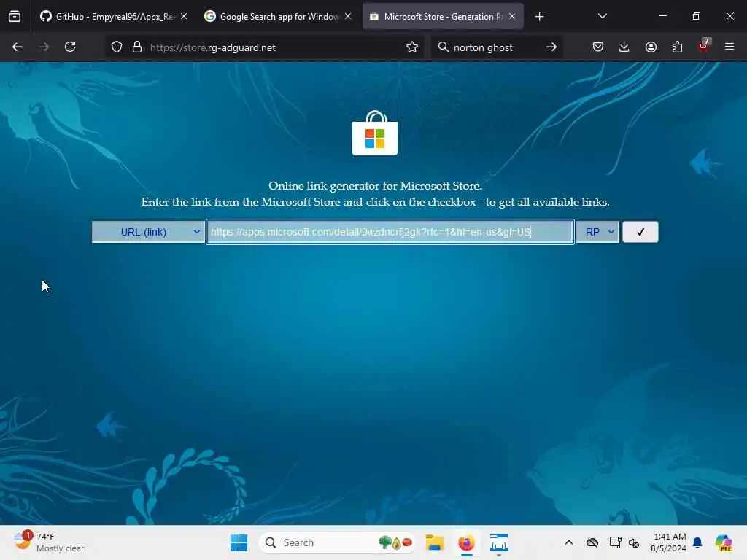Open clock showing 1:41 AM
The image size is (747, 560).
point(668,542)
